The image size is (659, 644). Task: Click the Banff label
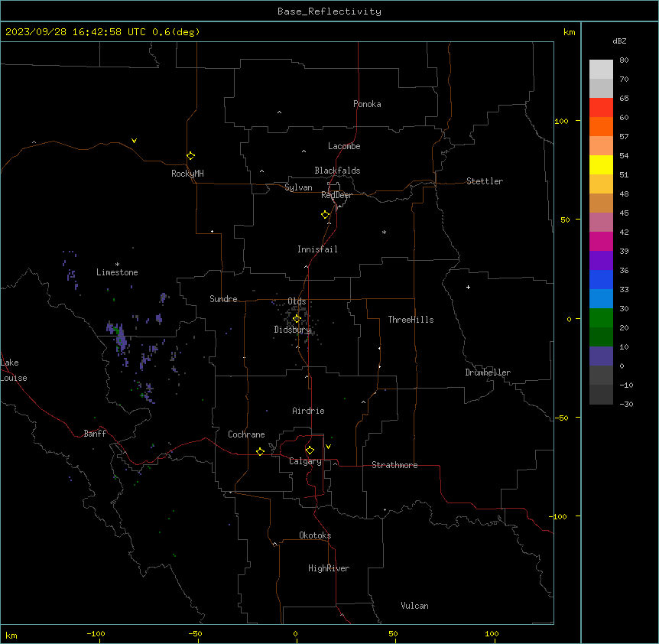coord(95,434)
